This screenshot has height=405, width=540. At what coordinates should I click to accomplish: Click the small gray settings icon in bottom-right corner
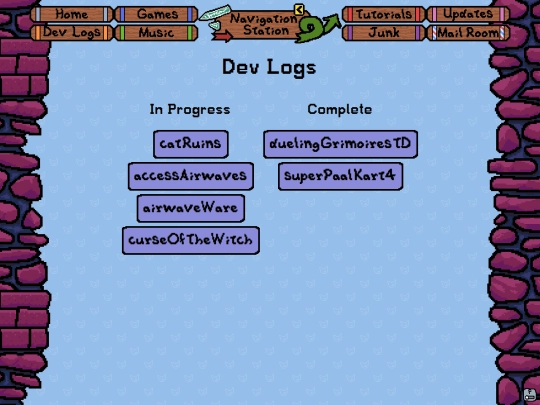tap(530, 395)
